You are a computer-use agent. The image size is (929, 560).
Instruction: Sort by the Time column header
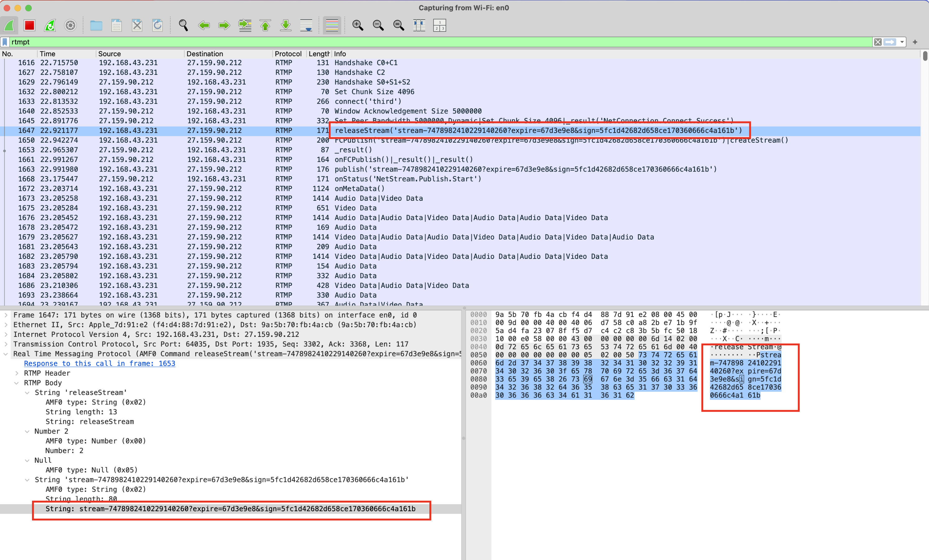(x=48, y=54)
